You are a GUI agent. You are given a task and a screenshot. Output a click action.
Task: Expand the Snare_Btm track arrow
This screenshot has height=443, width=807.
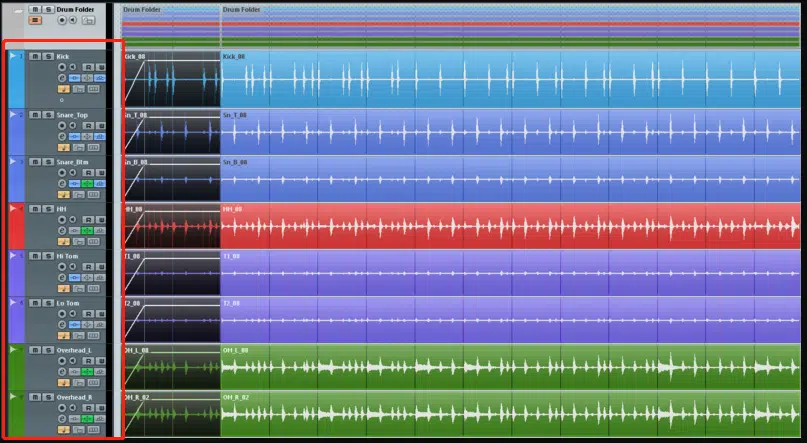[13, 161]
